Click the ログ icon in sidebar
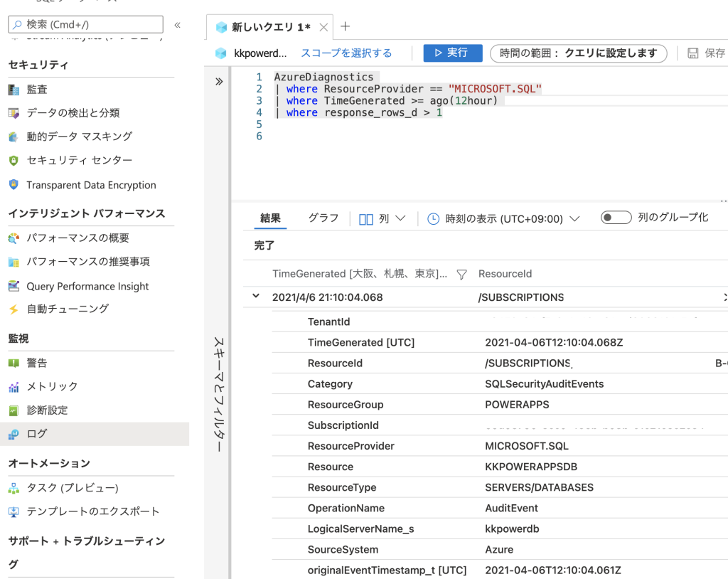The image size is (728, 579). pyautogui.click(x=14, y=434)
